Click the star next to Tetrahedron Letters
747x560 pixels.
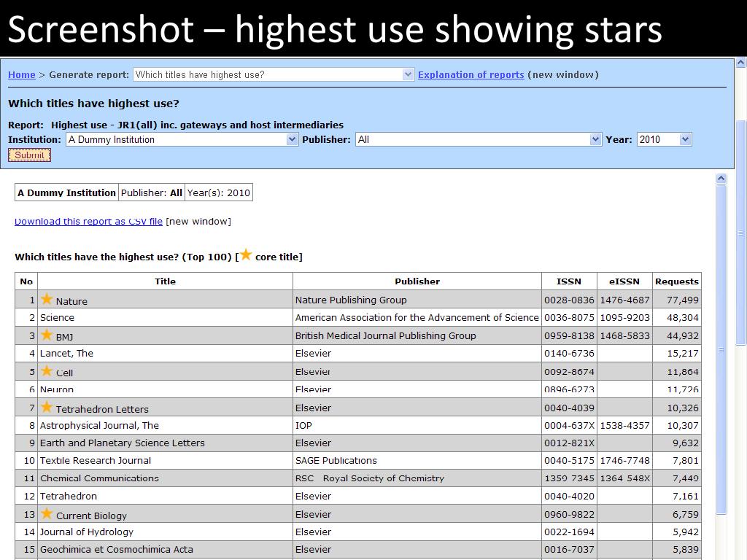coord(46,407)
